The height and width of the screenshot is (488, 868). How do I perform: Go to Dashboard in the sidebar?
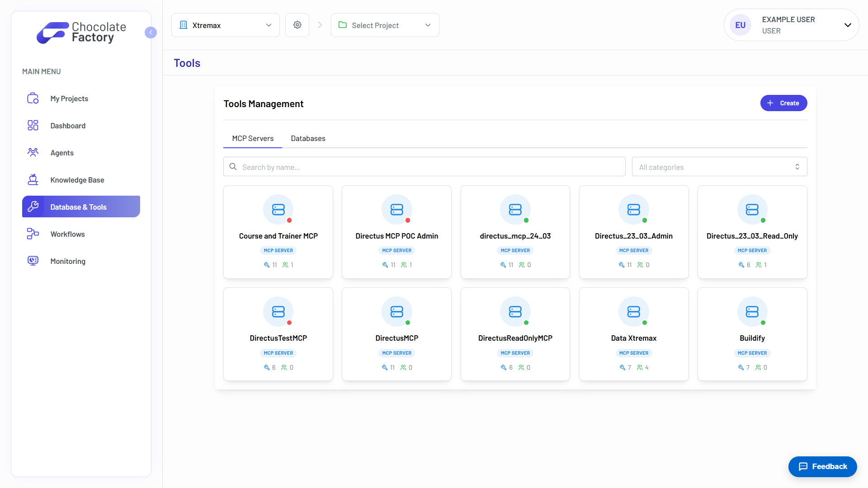click(x=81, y=126)
